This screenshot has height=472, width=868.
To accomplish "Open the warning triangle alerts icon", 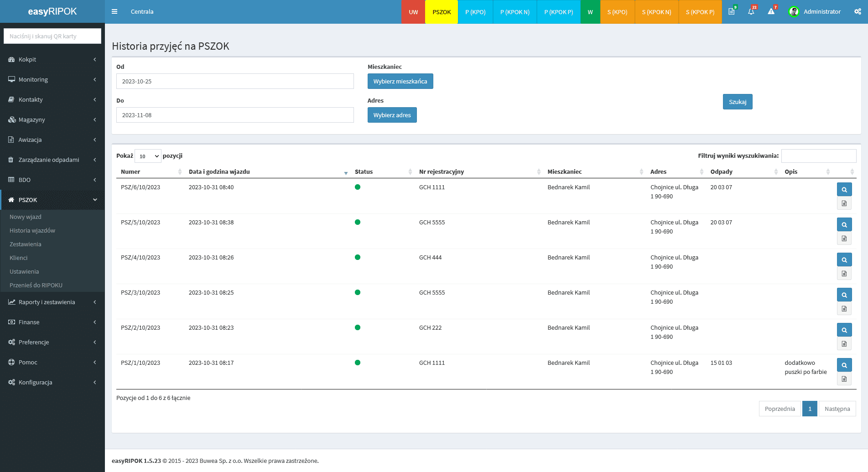I will tap(771, 11).
